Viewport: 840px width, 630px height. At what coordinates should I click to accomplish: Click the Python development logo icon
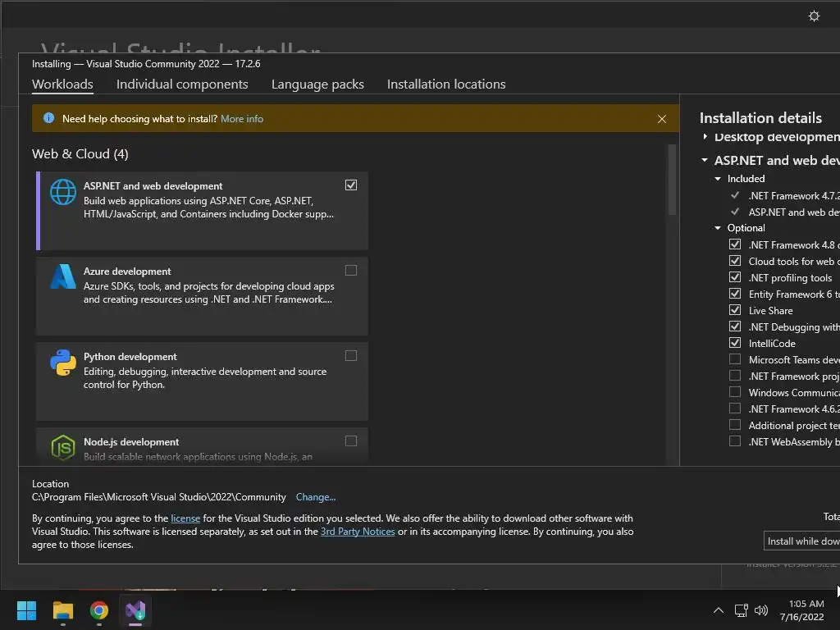(63, 362)
